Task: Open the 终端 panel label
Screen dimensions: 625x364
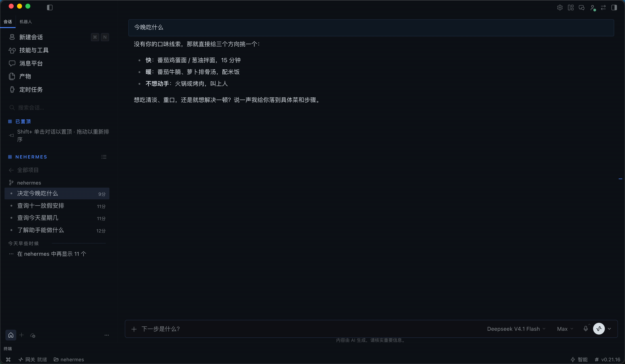Action: [x=8, y=349]
